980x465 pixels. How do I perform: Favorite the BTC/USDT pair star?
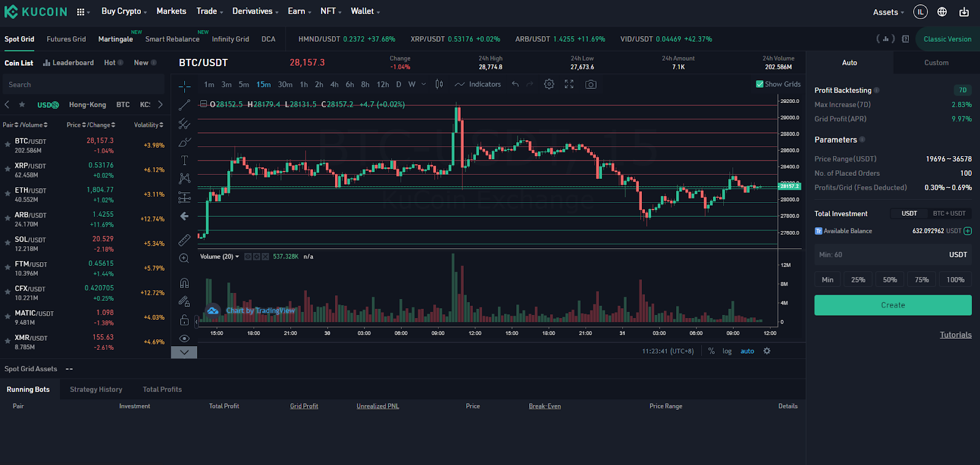click(x=7, y=145)
